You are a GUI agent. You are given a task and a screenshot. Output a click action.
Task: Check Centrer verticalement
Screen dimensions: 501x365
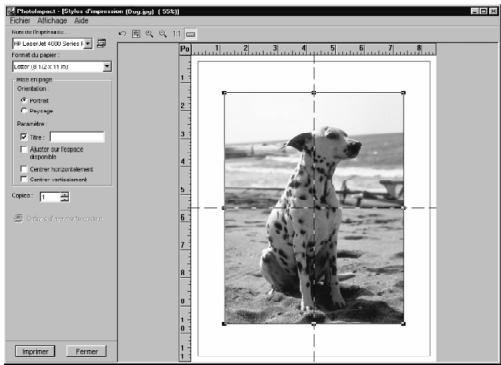(x=23, y=179)
